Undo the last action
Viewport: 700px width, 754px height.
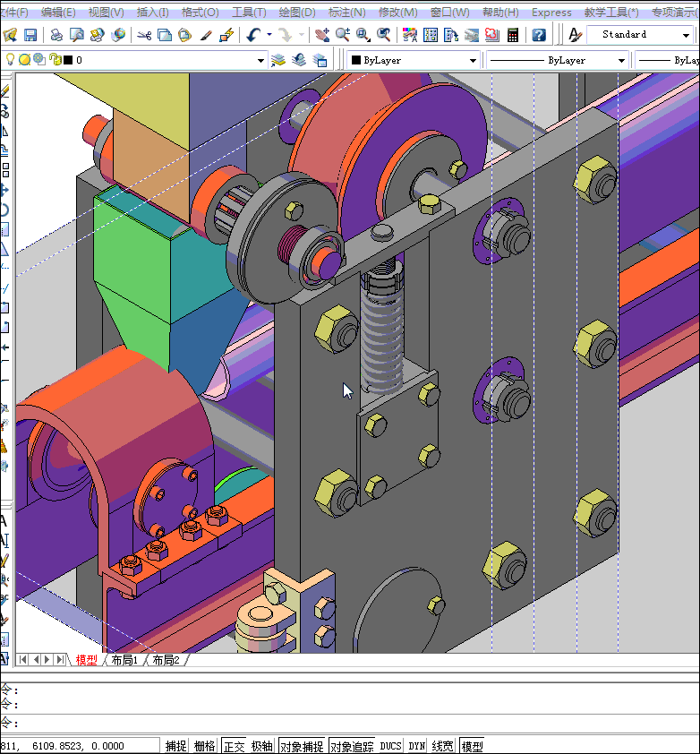click(254, 35)
